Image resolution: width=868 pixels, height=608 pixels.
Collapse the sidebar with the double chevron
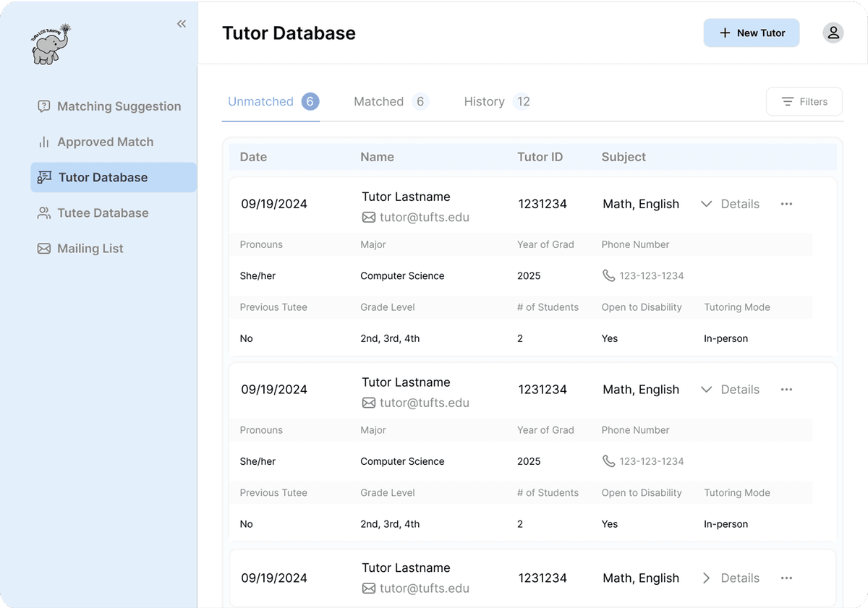[x=182, y=24]
